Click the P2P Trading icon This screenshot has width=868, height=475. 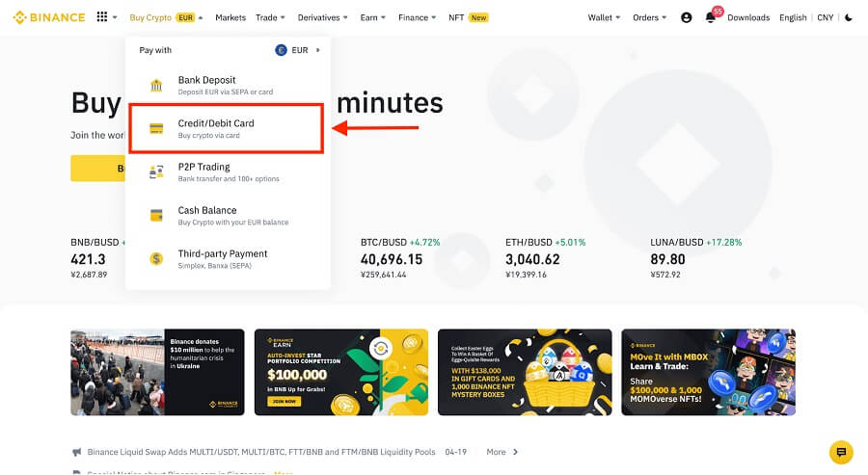(x=156, y=172)
